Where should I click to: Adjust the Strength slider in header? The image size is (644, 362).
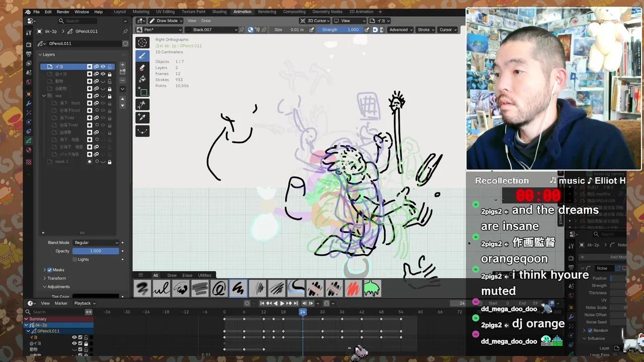[x=340, y=30]
